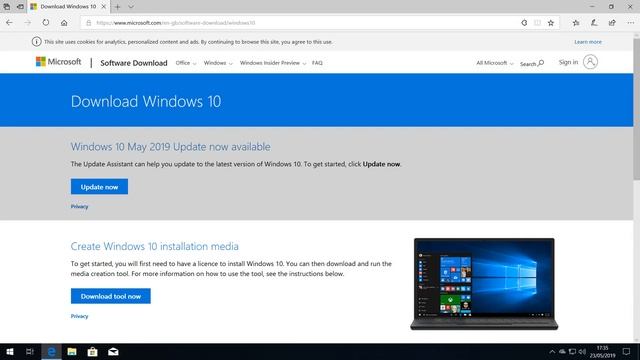Open Mail app from taskbar
Viewport: 640px width, 360px height.
click(113, 351)
